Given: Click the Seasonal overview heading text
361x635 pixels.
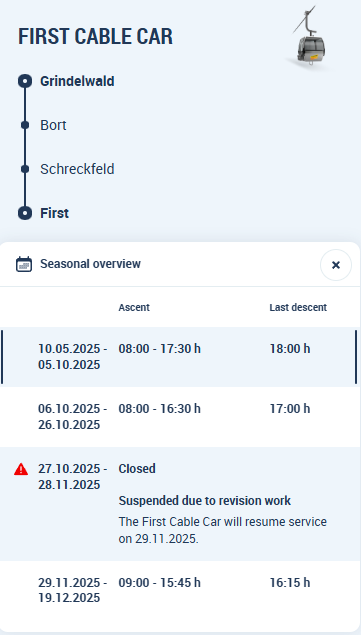Looking at the screenshot, I should [90, 264].
